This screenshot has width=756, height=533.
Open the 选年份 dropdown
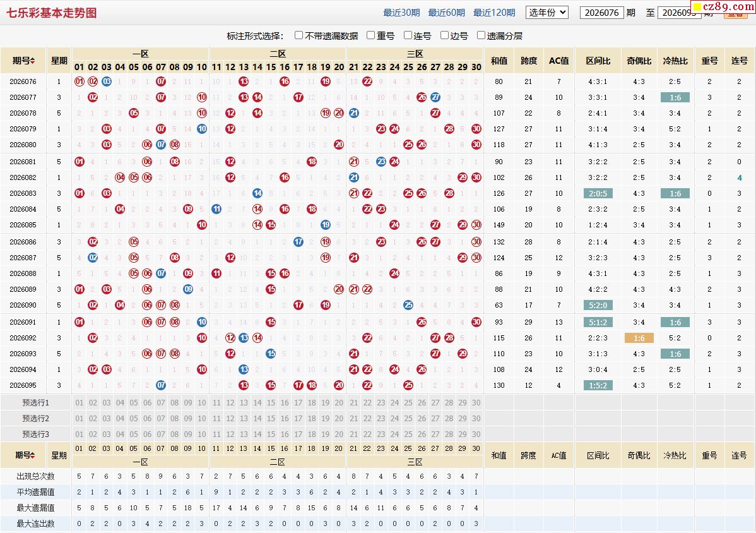547,13
